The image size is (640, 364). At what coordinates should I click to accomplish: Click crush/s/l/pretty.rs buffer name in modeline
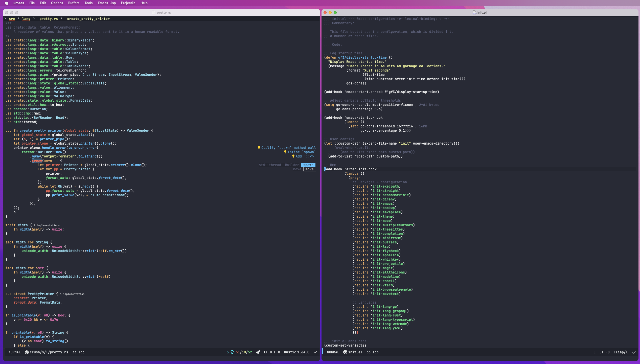pyautogui.click(x=49, y=352)
